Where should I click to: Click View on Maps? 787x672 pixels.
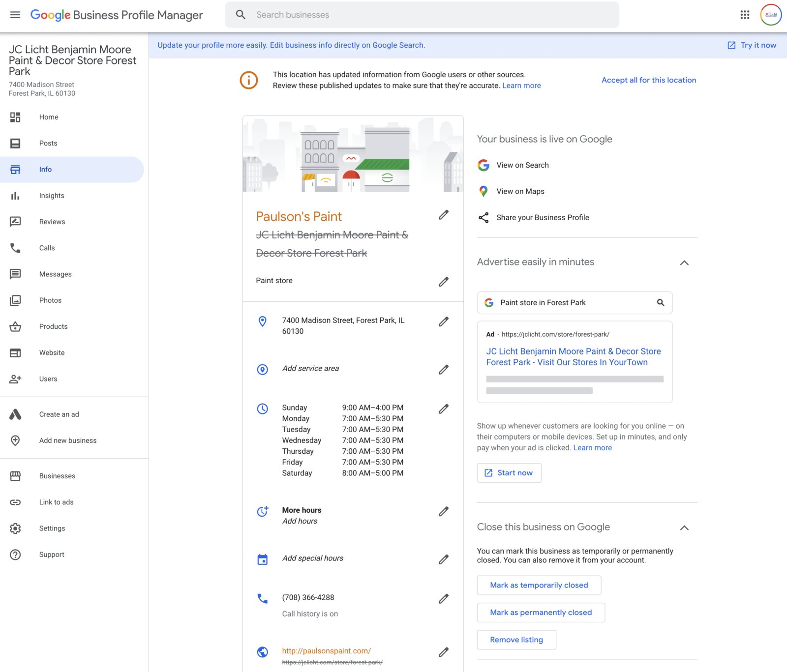[x=520, y=191]
